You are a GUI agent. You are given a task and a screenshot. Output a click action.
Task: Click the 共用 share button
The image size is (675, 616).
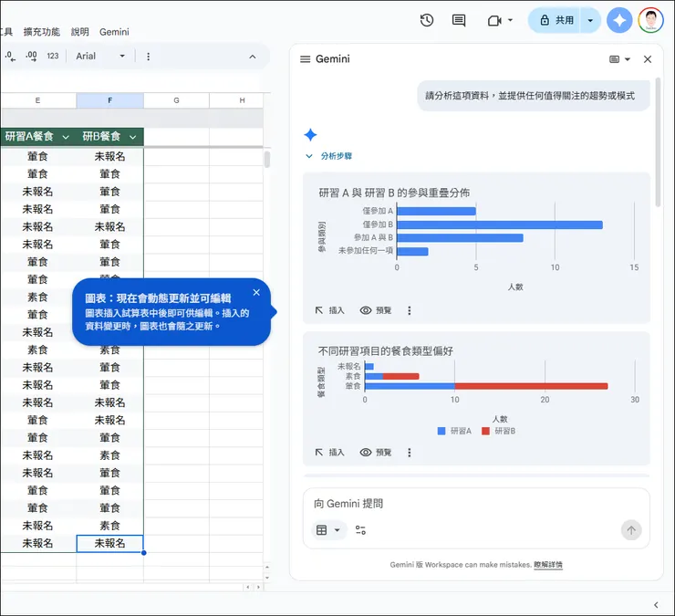555,20
